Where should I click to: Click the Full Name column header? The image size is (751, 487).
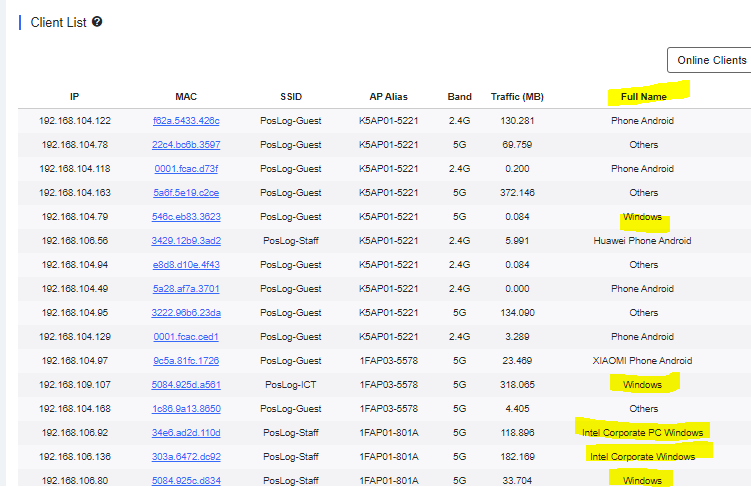(x=644, y=97)
